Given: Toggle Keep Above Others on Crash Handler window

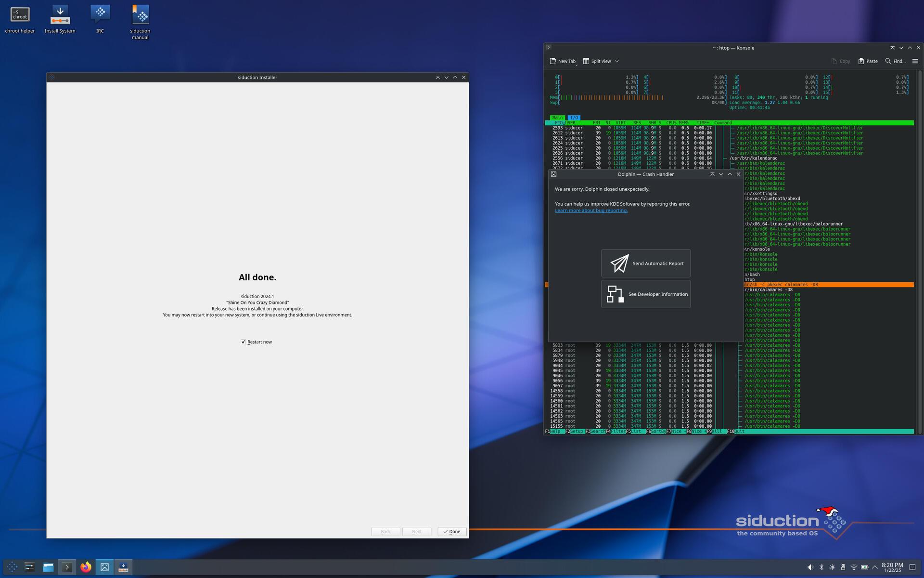Looking at the screenshot, I should click(x=712, y=174).
